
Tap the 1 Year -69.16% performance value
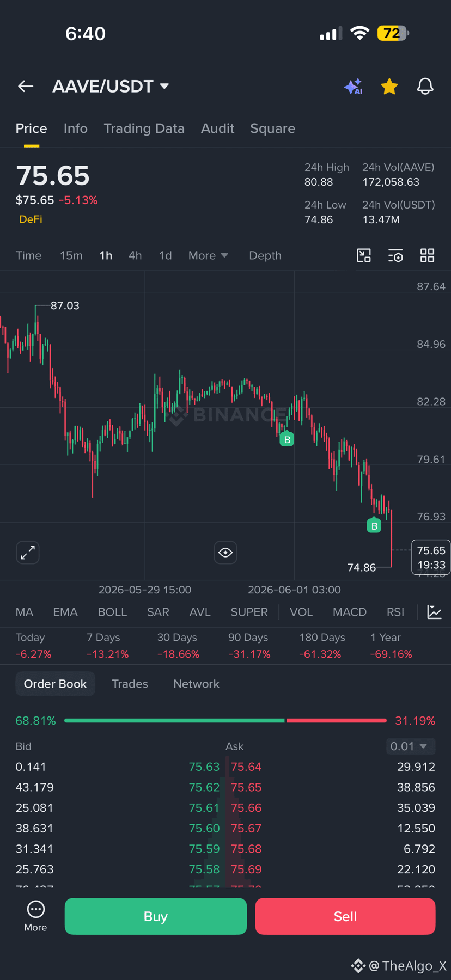coord(391,654)
